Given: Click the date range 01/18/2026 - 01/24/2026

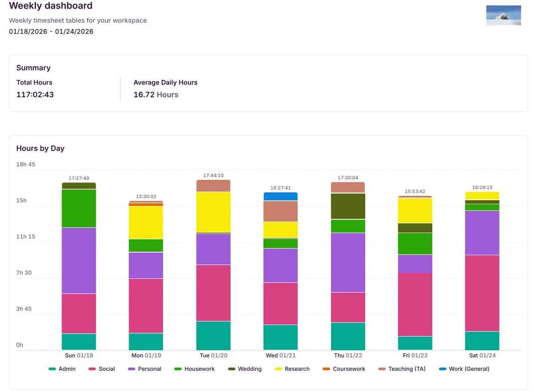Looking at the screenshot, I should click(51, 32).
